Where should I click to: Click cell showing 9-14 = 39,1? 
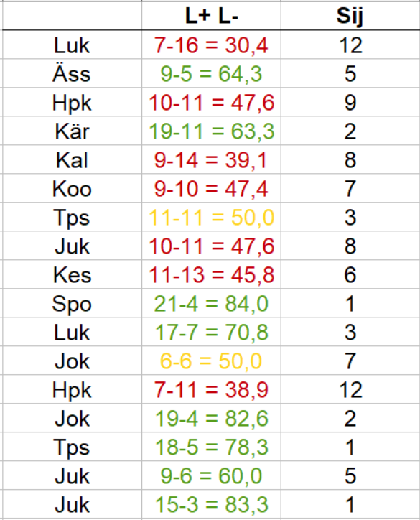coord(211,160)
